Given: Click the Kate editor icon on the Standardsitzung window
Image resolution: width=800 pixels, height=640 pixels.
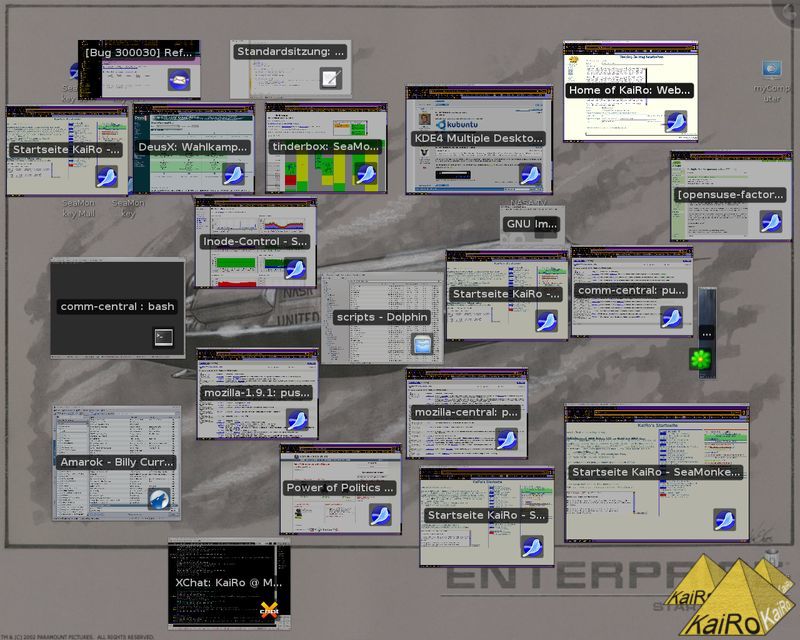Looking at the screenshot, I should point(331,79).
